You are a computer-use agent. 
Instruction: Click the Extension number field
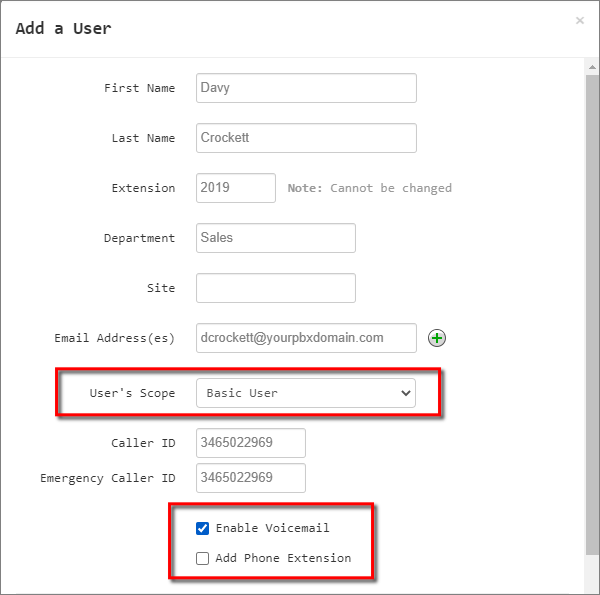(236, 188)
